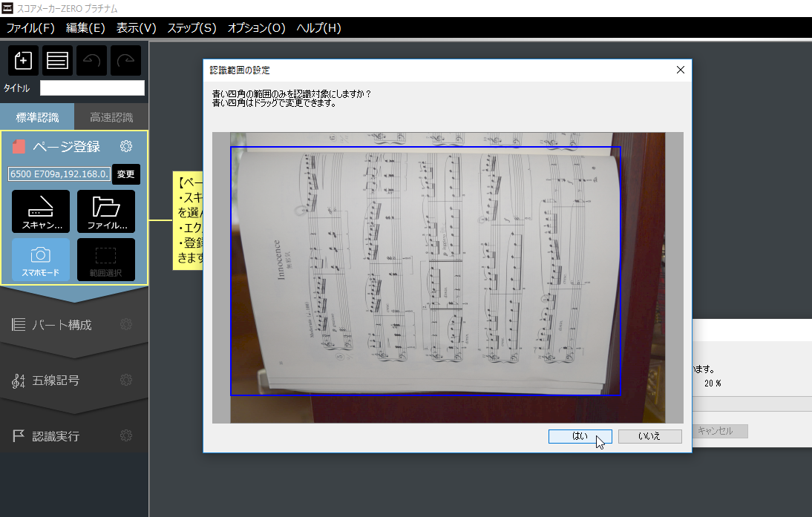Screen dimensions: 812x517
Task: Click the 認識範囲の設定 dialog title
Action: click(x=240, y=70)
